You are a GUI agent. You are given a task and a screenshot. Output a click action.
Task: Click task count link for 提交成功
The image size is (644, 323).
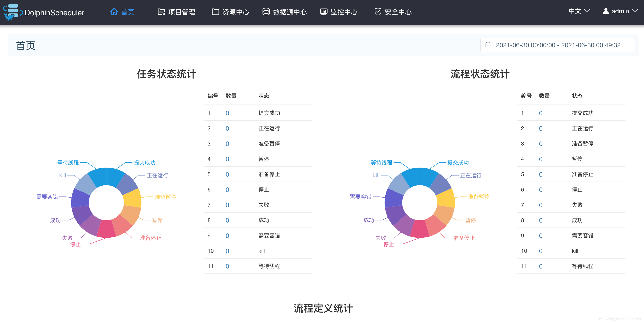[227, 113]
